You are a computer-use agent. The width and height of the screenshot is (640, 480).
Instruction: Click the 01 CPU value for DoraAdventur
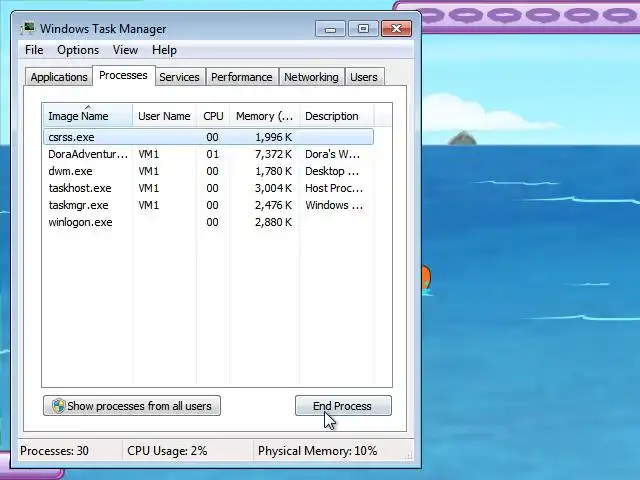coord(212,154)
